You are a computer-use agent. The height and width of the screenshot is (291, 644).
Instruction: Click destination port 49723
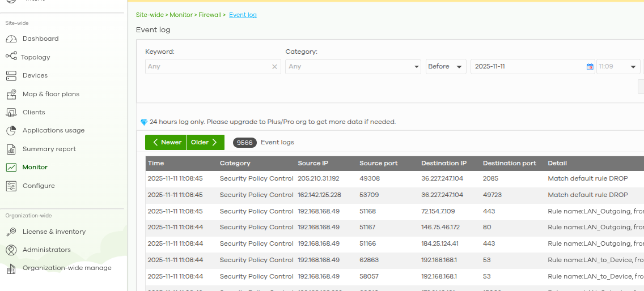tap(492, 195)
